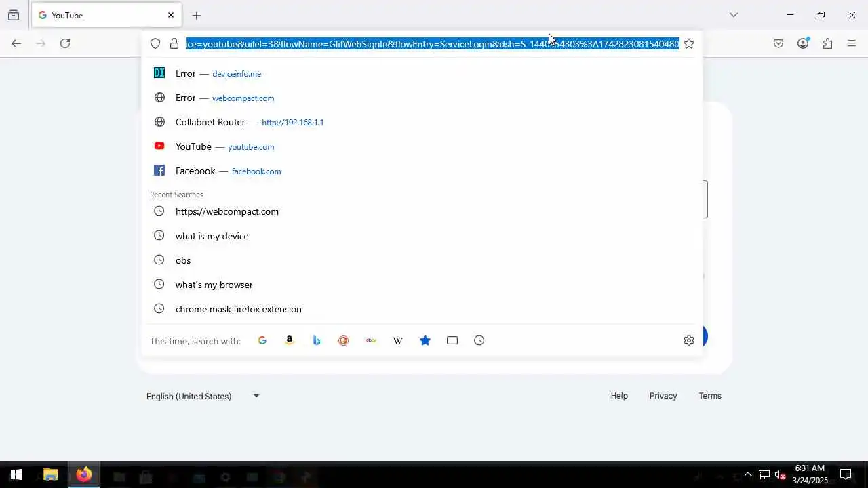868x488 pixels.
Task: Open Extensions puzzle icon
Action: [827, 43]
